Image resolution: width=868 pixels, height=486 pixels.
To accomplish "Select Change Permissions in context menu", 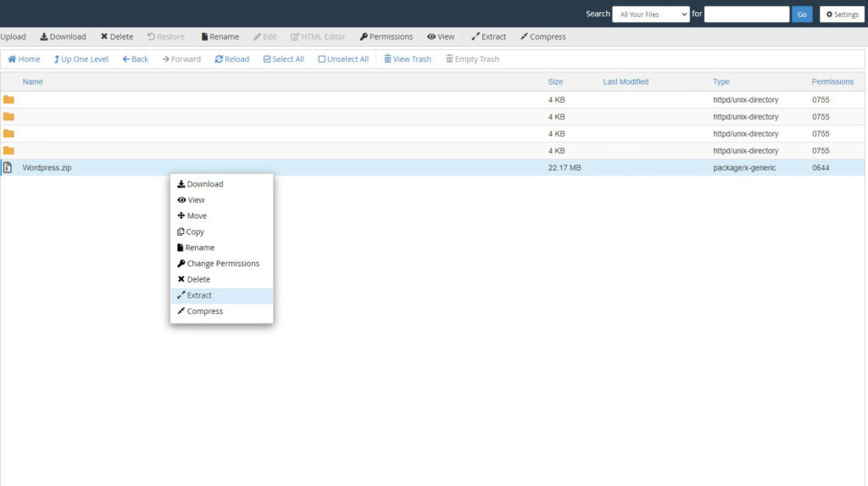I will [221, 264].
